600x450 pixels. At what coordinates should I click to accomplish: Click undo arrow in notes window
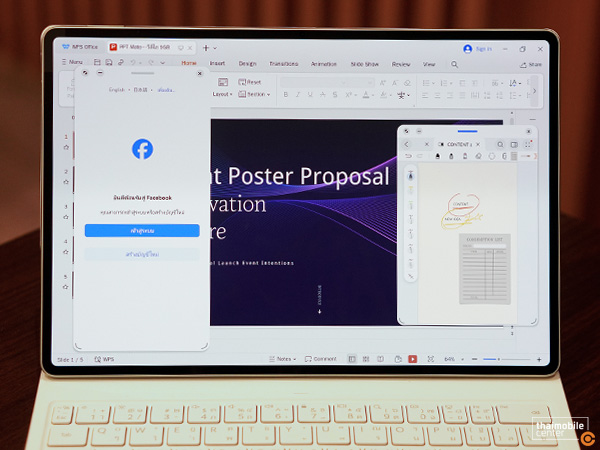(x=408, y=156)
